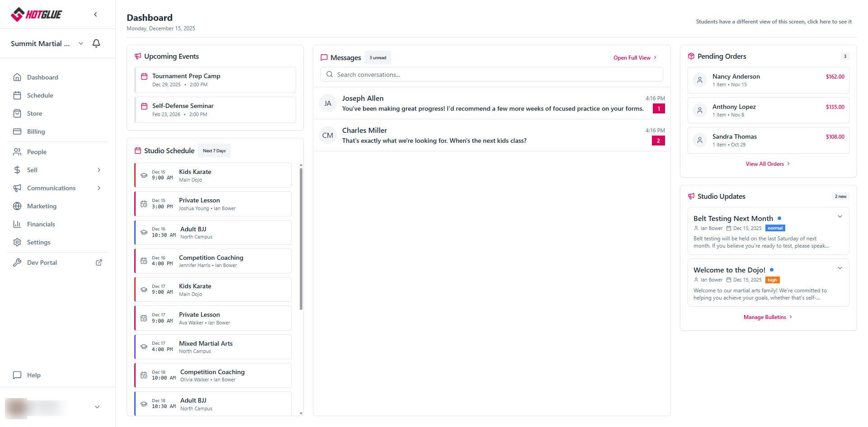This screenshot has width=868, height=427.
Task: Open Manage Bulletins
Action: (767, 317)
